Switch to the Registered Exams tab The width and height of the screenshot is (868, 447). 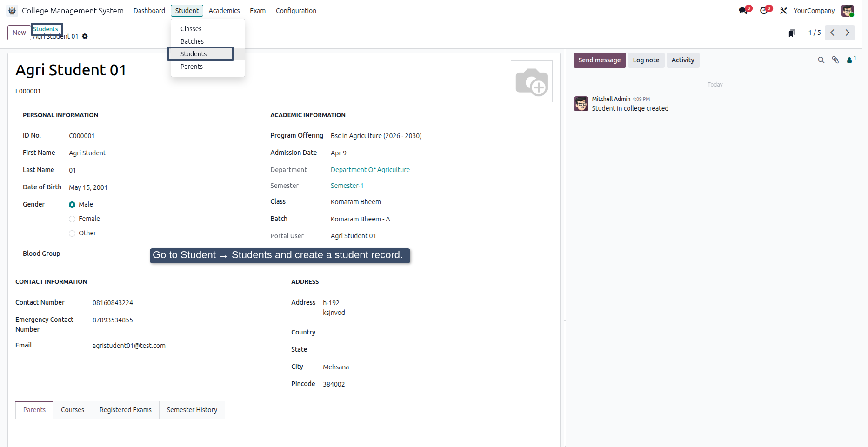tap(126, 410)
